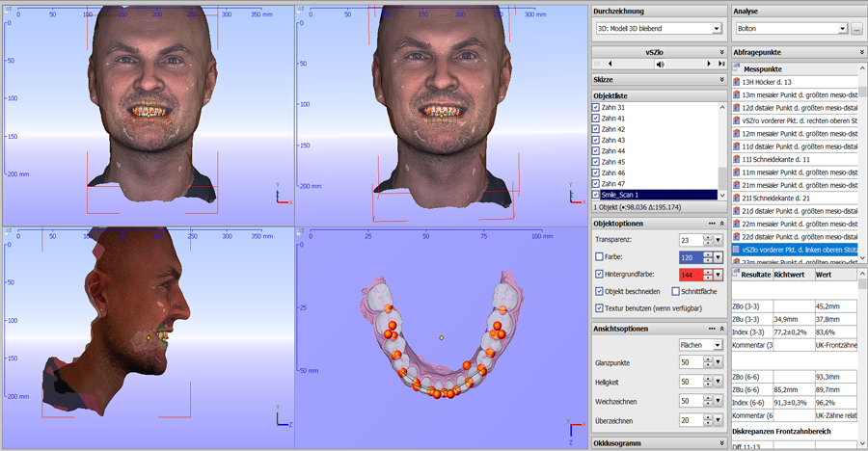Click icon of 22d distaler Punkt row

point(736,237)
